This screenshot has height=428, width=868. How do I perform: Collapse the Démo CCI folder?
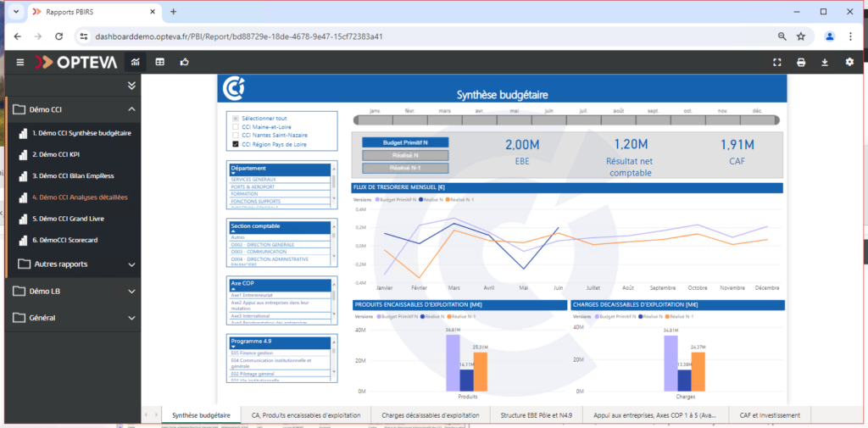[x=131, y=109]
